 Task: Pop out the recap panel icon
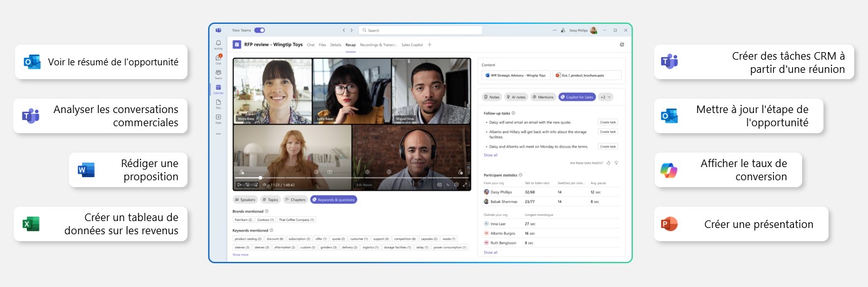[x=622, y=45]
